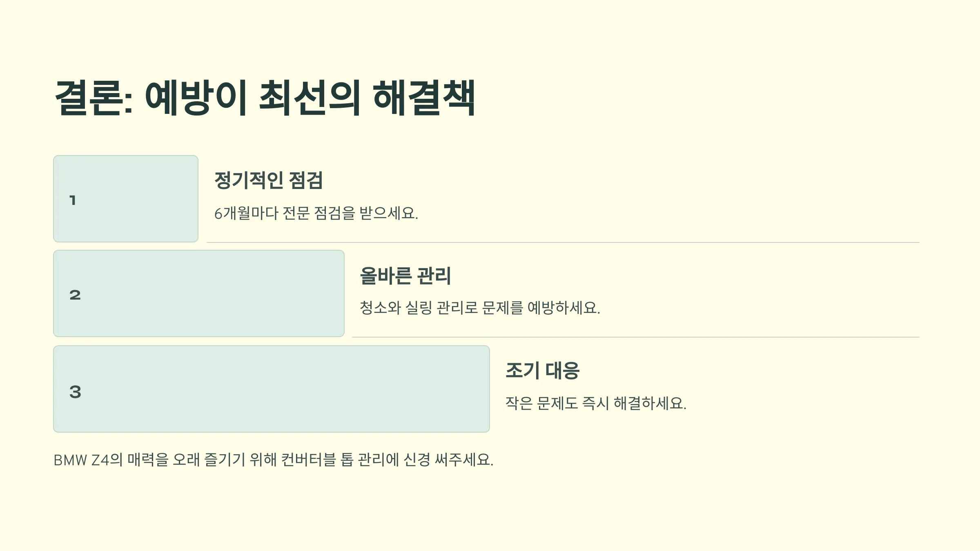
Task: Click the numeral 3 label
Action: (x=75, y=392)
